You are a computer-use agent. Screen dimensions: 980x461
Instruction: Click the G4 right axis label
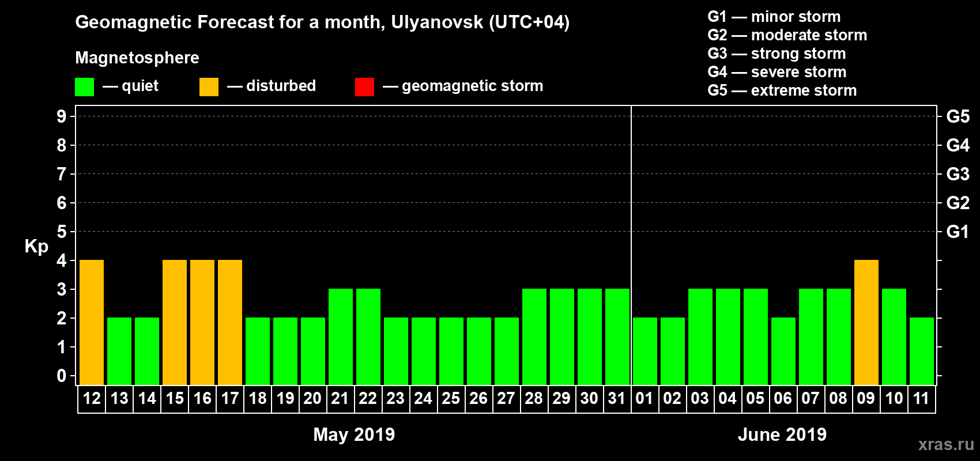click(x=958, y=145)
